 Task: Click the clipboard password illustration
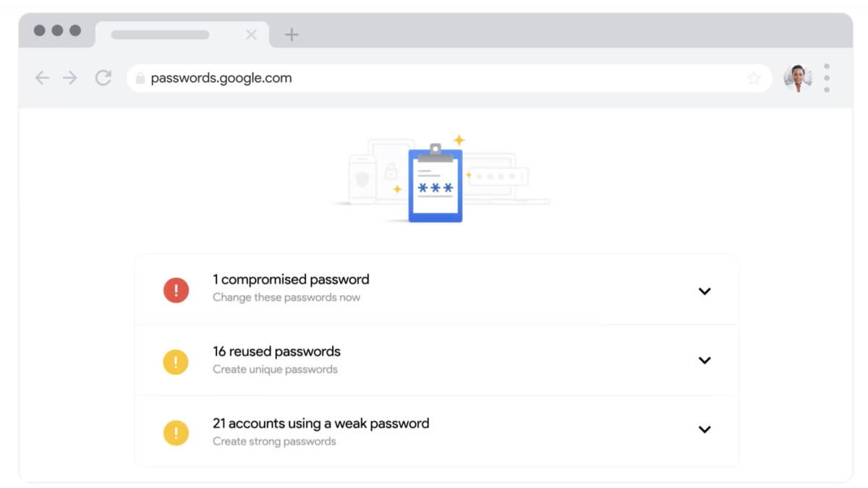[x=435, y=184]
